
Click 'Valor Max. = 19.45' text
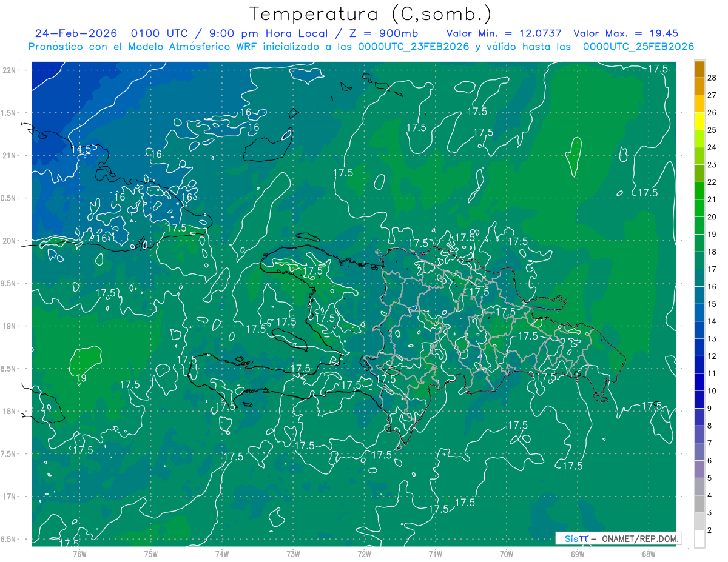[625, 33]
